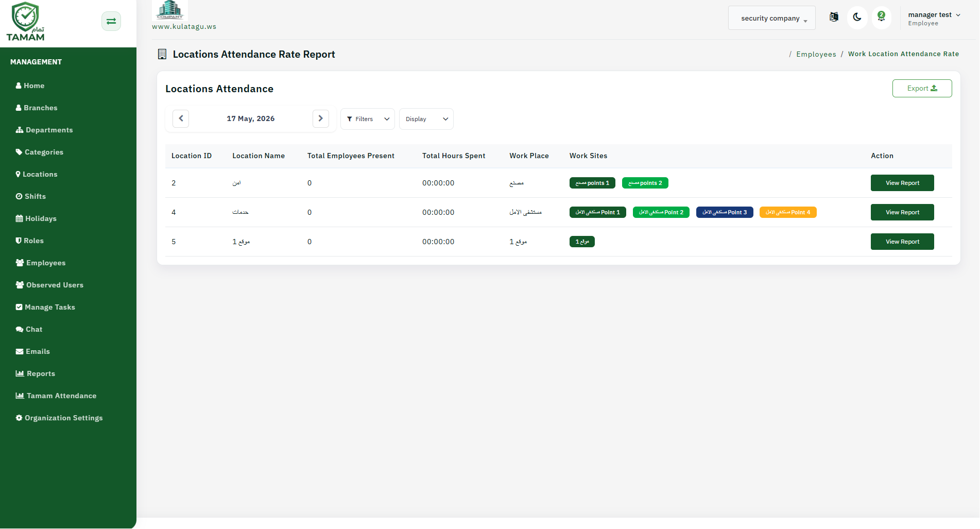Open the Display dropdown

(x=426, y=119)
